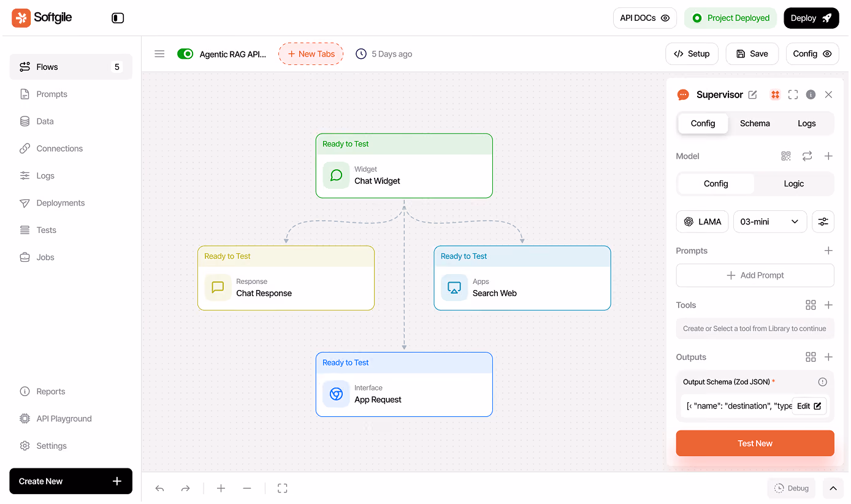The width and height of the screenshot is (851, 504).
Task: Select the top Config tab in Supervisor
Action: tap(703, 123)
